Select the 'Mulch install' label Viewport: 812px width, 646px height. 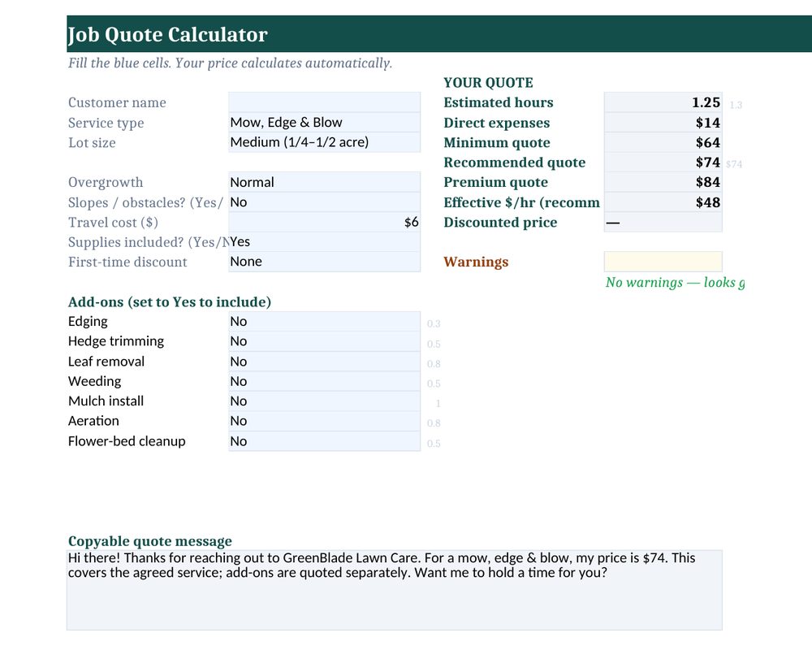click(x=106, y=401)
